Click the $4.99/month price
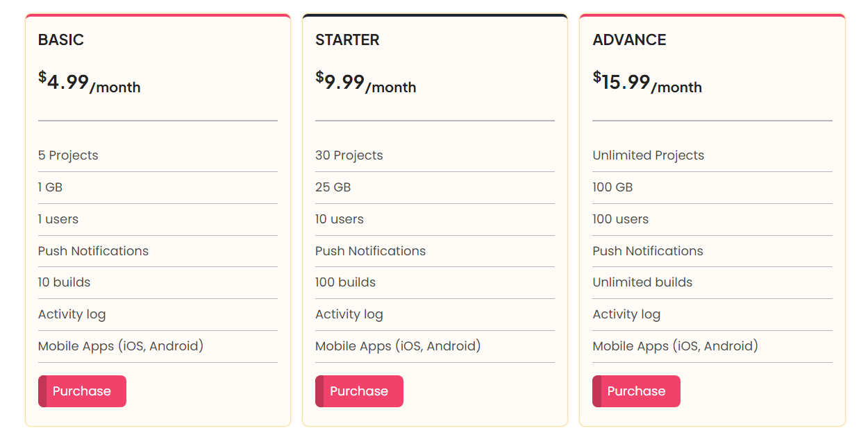 point(90,83)
